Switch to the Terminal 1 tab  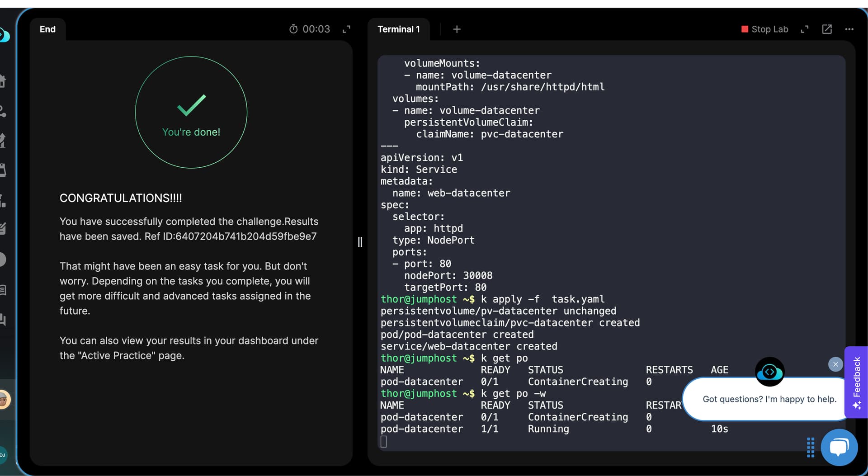tap(398, 29)
